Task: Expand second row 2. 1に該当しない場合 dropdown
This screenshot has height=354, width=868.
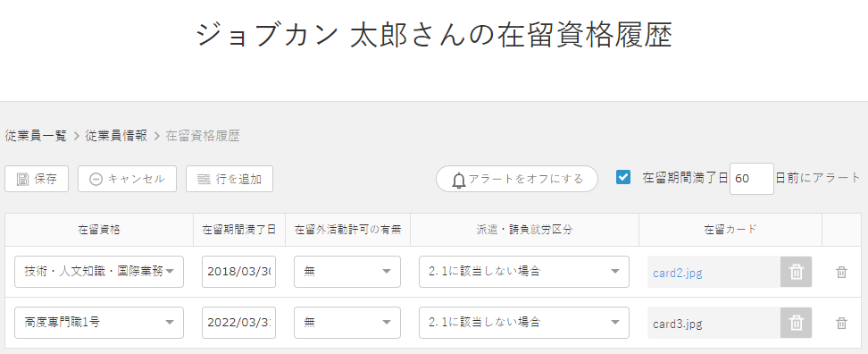Action: point(524,323)
